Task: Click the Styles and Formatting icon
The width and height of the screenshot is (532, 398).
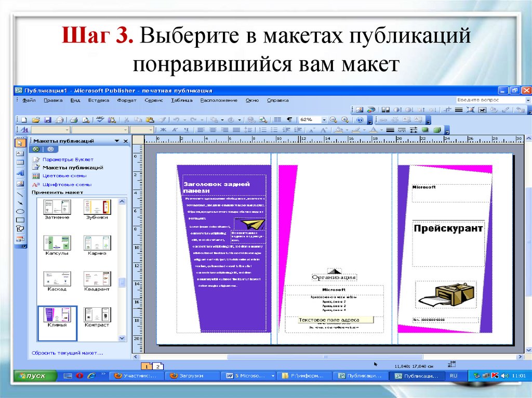Action: coord(24,130)
